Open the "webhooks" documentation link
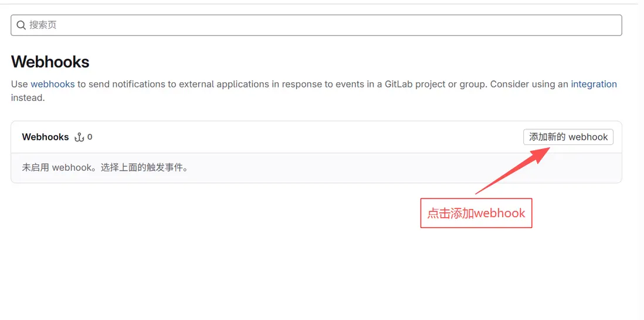The image size is (644, 320). point(53,84)
